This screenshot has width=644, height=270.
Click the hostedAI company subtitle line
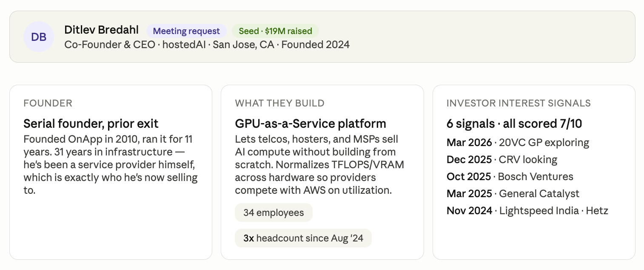click(207, 44)
